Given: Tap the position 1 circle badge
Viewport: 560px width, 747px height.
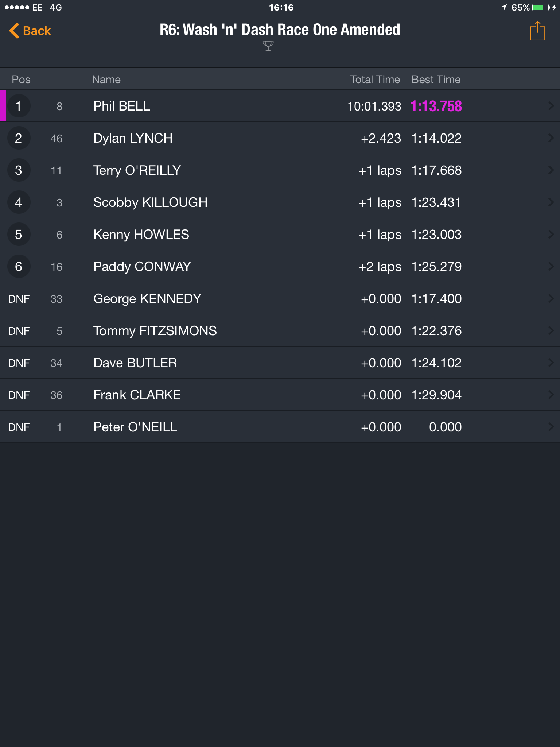Looking at the screenshot, I should [19, 106].
